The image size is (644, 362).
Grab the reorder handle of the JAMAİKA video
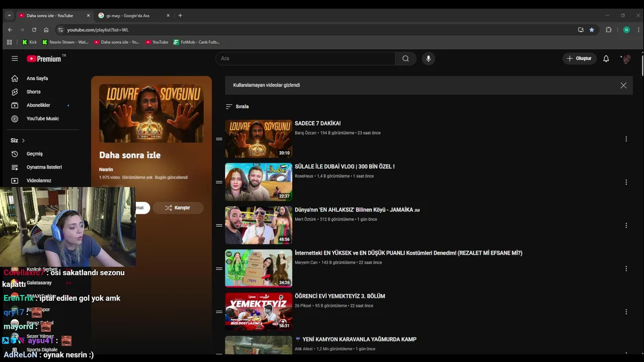tap(219, 225)
